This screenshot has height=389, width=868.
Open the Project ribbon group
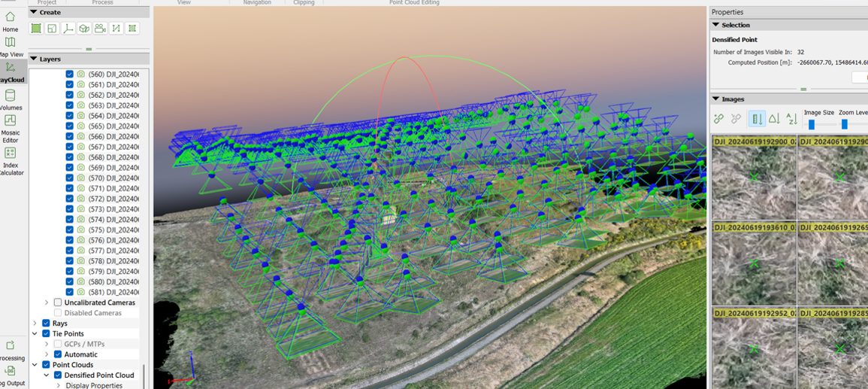pos(47,3)
